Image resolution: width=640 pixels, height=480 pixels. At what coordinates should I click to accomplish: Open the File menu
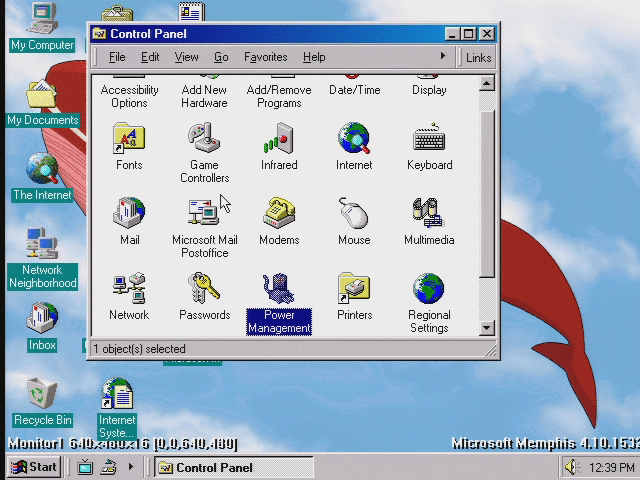pos(117,57)
